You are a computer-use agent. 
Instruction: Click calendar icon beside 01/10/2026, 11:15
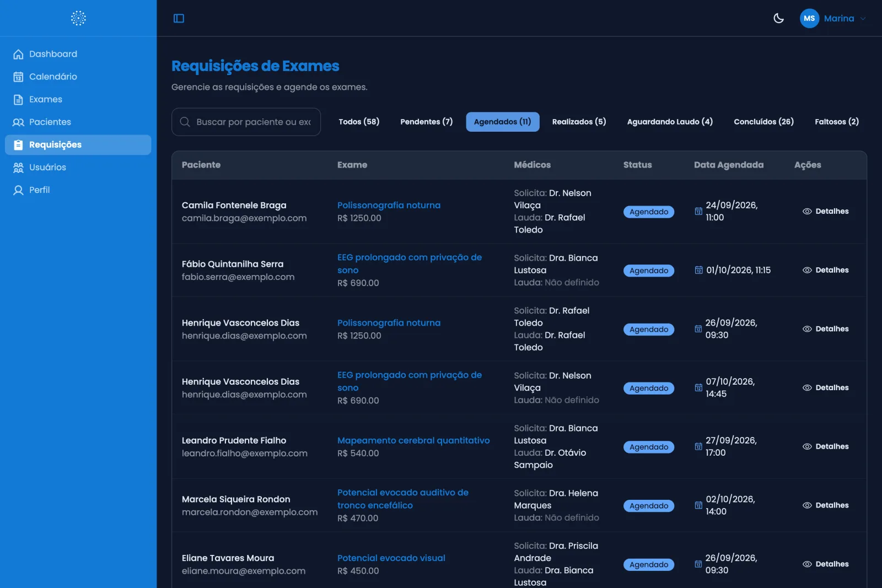[698, 270]
